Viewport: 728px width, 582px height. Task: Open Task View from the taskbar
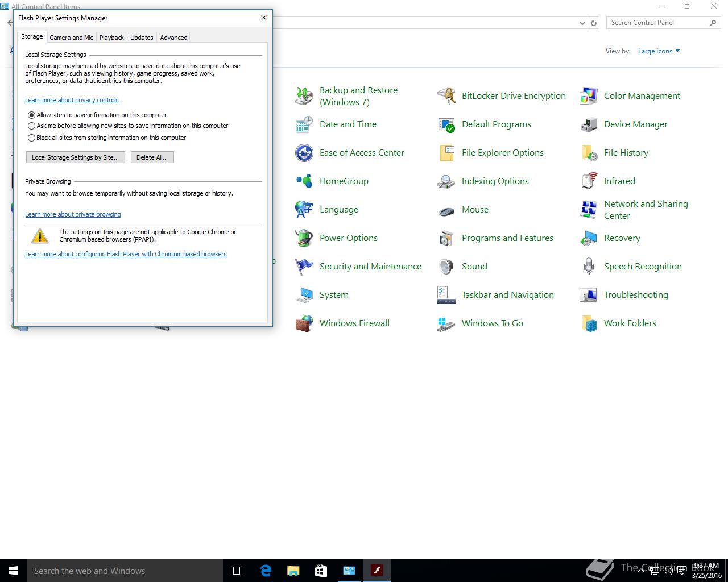[237, 571]
